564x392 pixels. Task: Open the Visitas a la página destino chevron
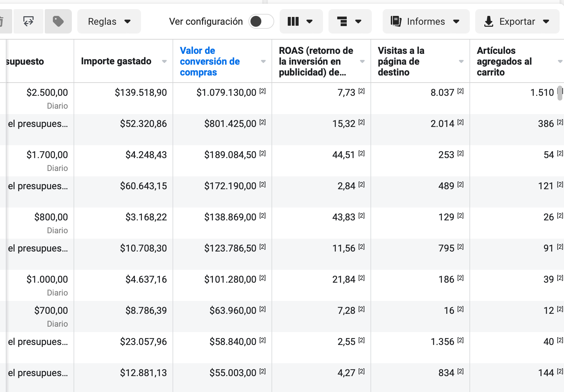coord(461,62)
